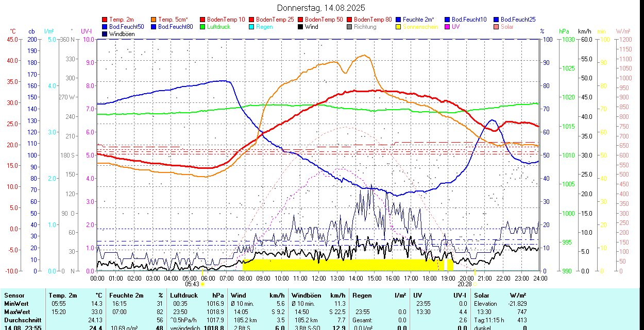The image size is (644, 330).
Task: Click the orange Temp. 5cm* legend swatch
Action: [154, 20]
